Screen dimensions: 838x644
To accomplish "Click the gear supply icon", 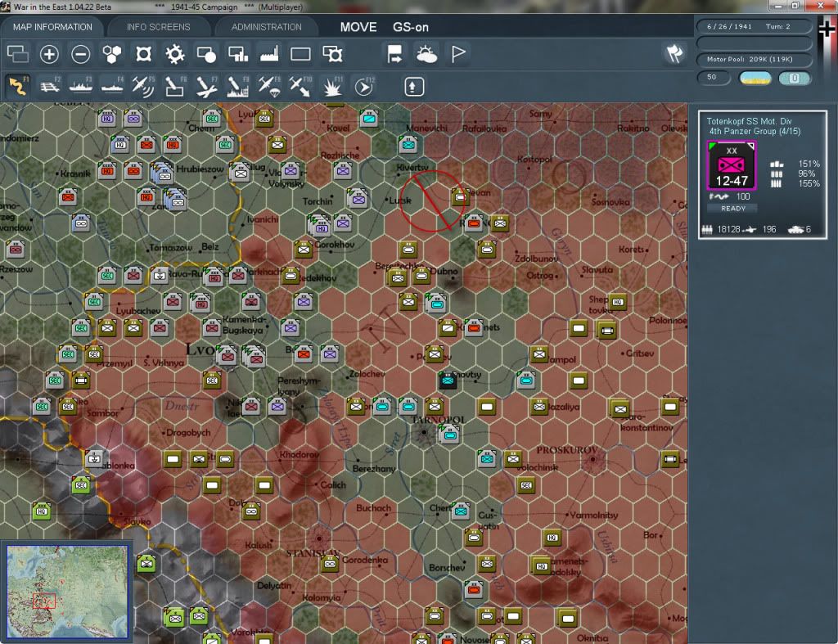I will pos(175,54).
